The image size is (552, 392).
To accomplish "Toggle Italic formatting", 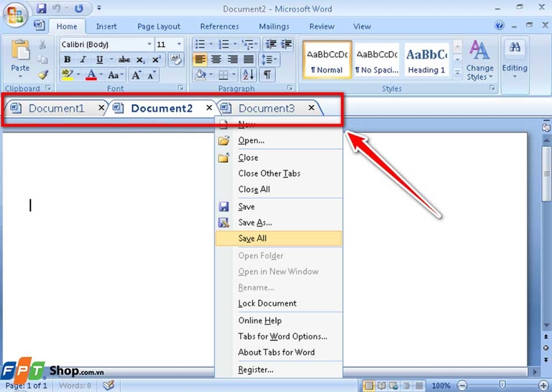I will pyautogui.click(x=83, y=59).
